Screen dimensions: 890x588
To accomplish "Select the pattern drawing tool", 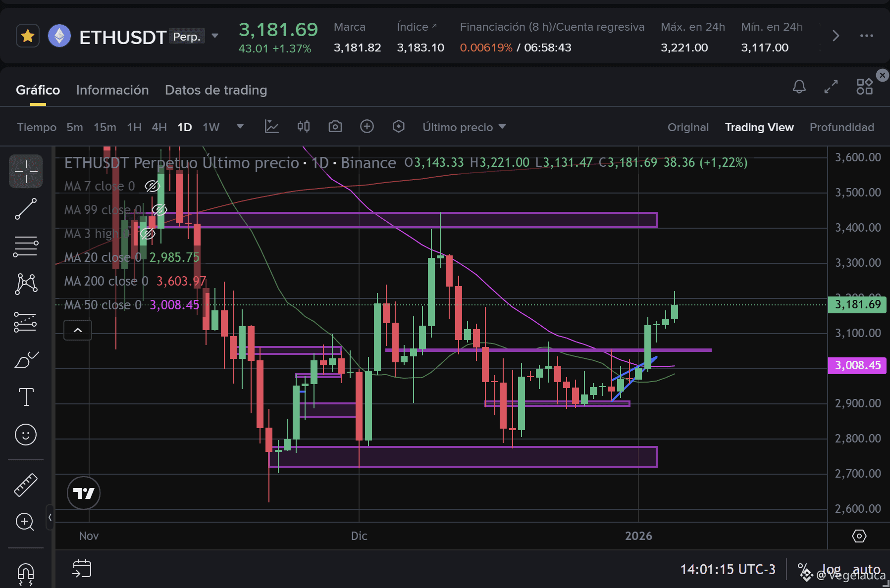I will point(26,284).
